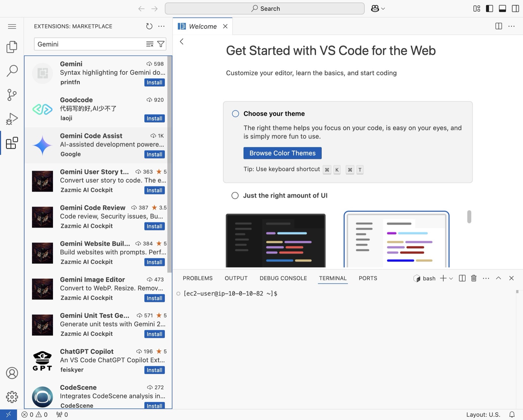Viewport: 523px width, 420px height.
Task: Go forward in navigation history
Action: 155,9
